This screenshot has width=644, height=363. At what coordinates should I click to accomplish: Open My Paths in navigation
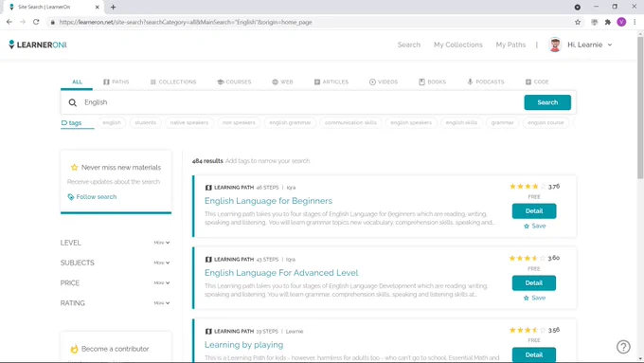coord(510,45)
